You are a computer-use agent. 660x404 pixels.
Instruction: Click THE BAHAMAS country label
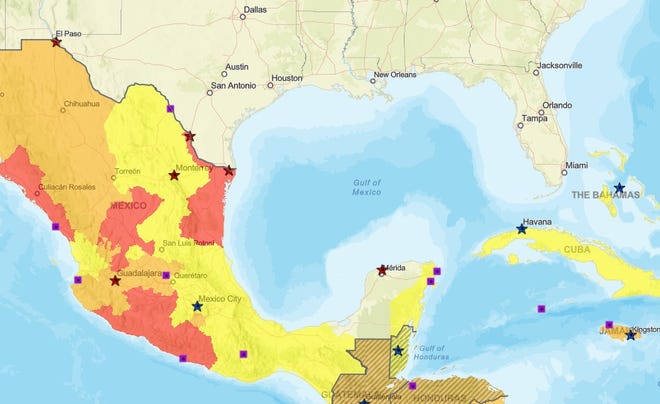pos(605,195)
